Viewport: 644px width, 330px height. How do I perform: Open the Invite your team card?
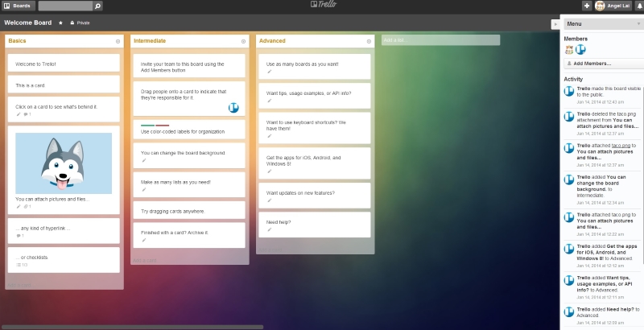[189, 66]
